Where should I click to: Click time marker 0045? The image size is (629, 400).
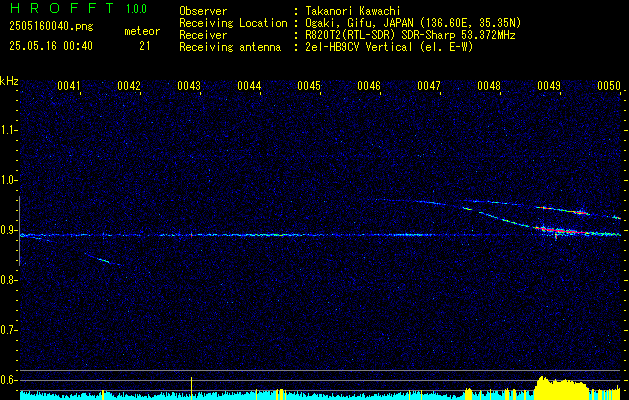[309, 86]
